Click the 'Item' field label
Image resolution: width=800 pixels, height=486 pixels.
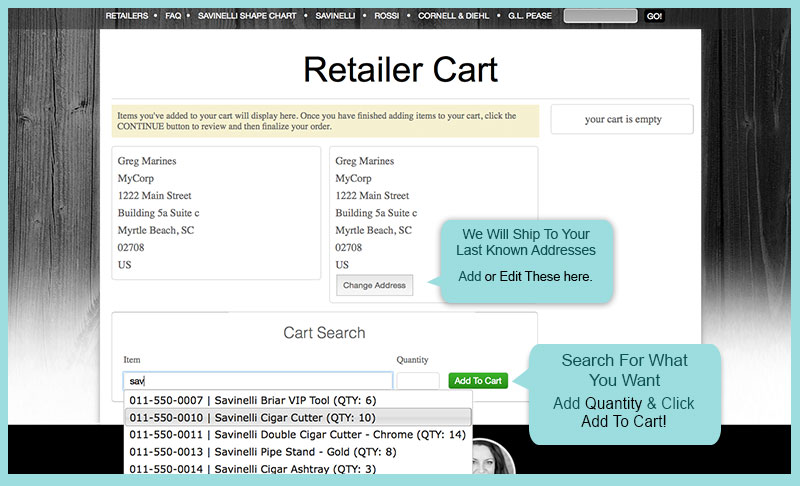[x=132, y=360]
